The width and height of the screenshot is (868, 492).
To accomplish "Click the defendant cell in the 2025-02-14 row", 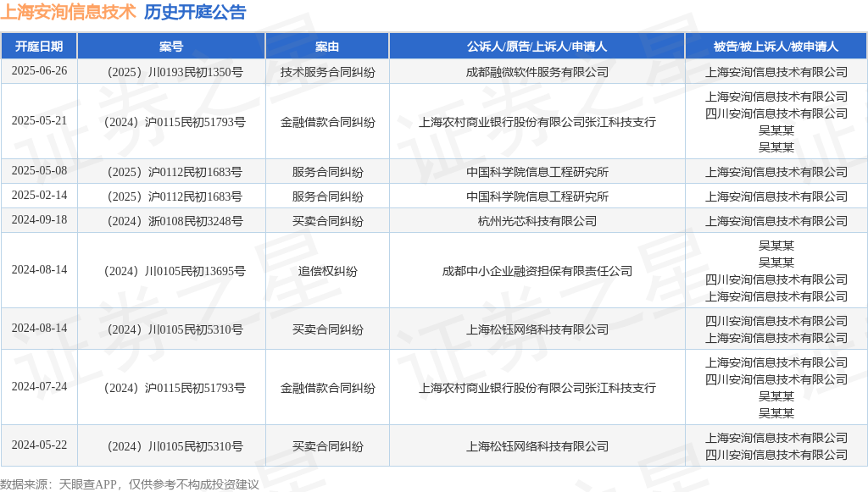I will coord(776,196).
